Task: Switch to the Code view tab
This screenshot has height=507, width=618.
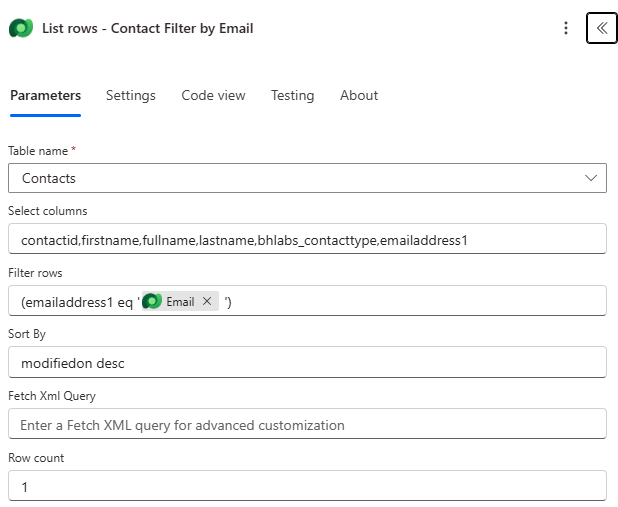Action: click(x=213, y=96)
